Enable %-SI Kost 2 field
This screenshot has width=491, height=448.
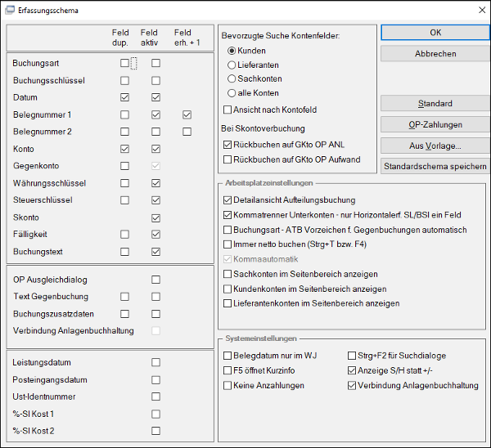click(156, 431)
